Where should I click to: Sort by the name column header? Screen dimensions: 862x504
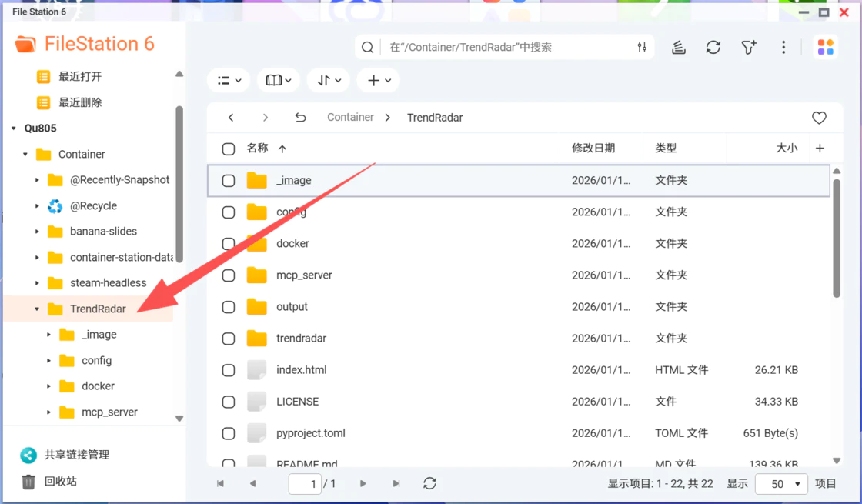tap(257, 149)
